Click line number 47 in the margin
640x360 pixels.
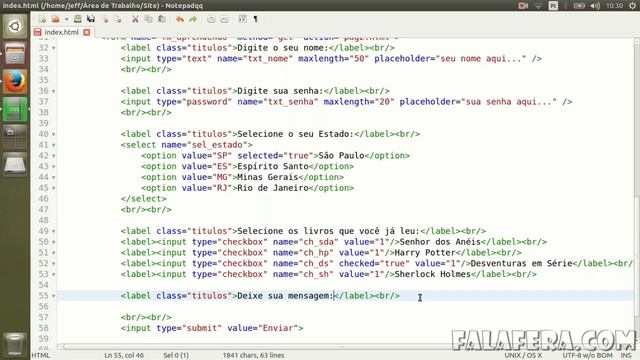[x=43, y=209]
